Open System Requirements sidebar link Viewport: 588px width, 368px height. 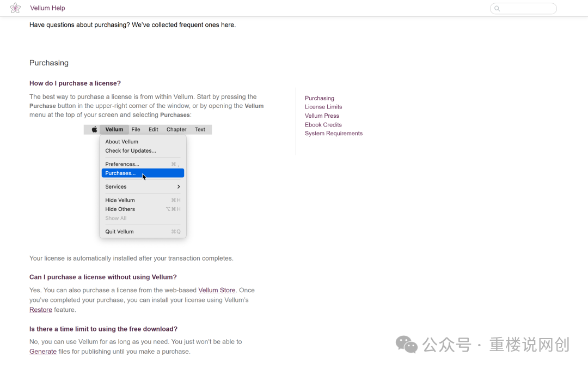pos(333,134)
